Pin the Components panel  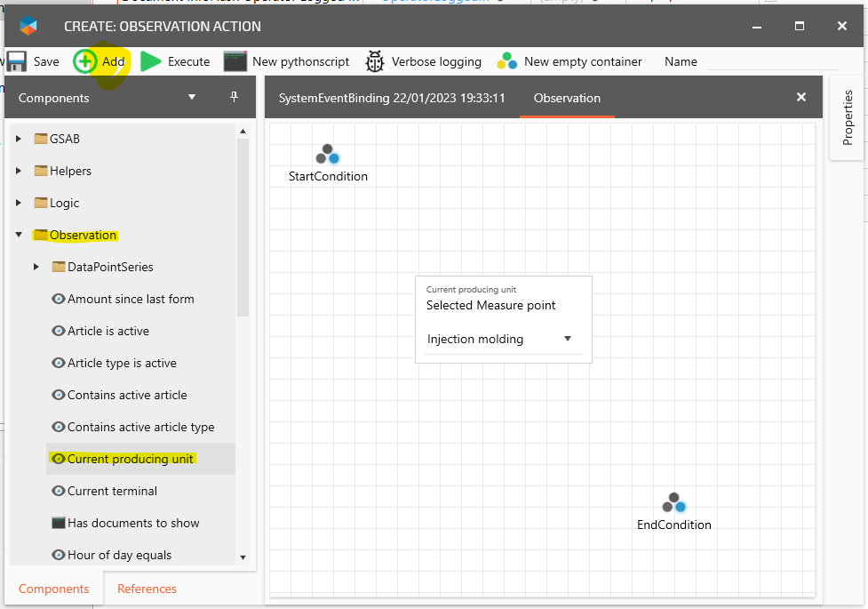tap(235, 97)
